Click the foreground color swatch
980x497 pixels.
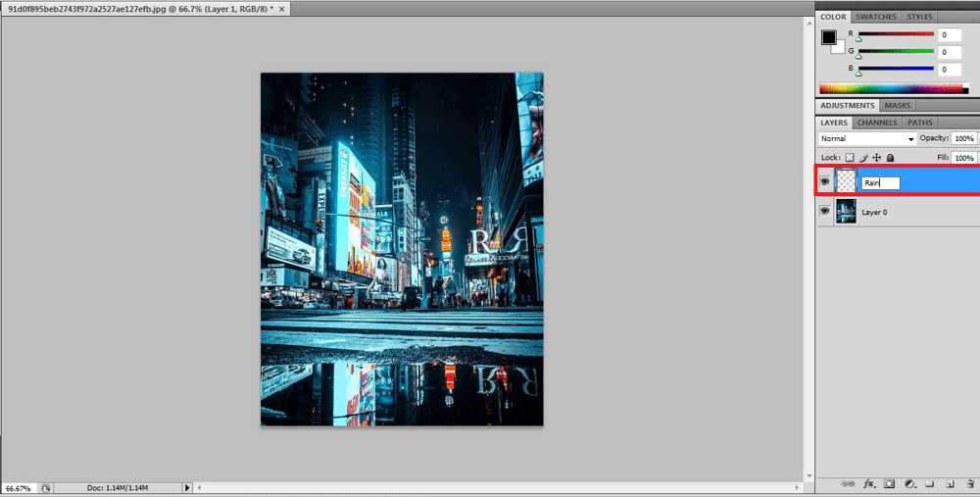tap(829, 37)
